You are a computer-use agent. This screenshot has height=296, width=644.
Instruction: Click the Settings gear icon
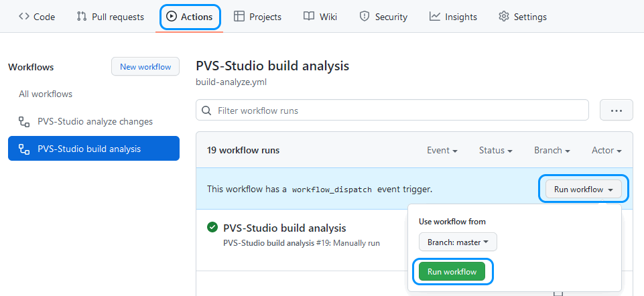click(503, 17)
